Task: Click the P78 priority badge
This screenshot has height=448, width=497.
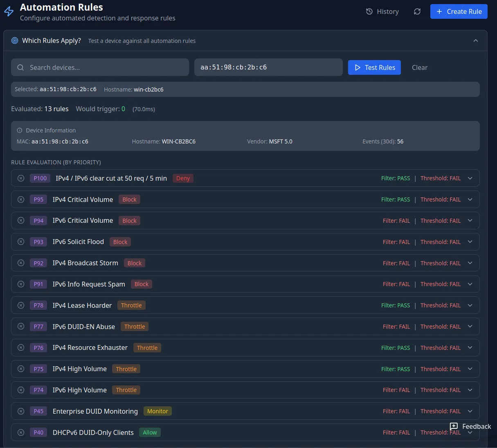Action: pos(38,305)
